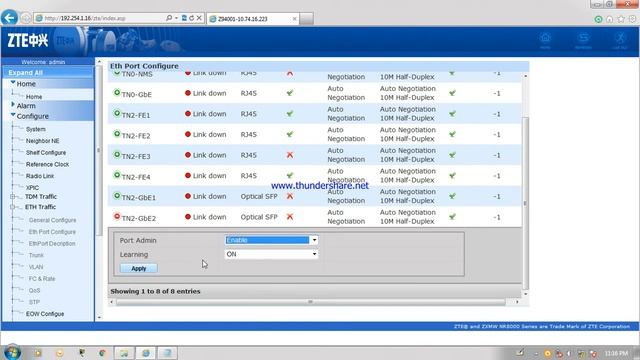The height and width of the screenshot is (360, 640).
Task: Select the TN2-GbE1 port radio button
Action: pyautogui.click(x=117, y=196)
